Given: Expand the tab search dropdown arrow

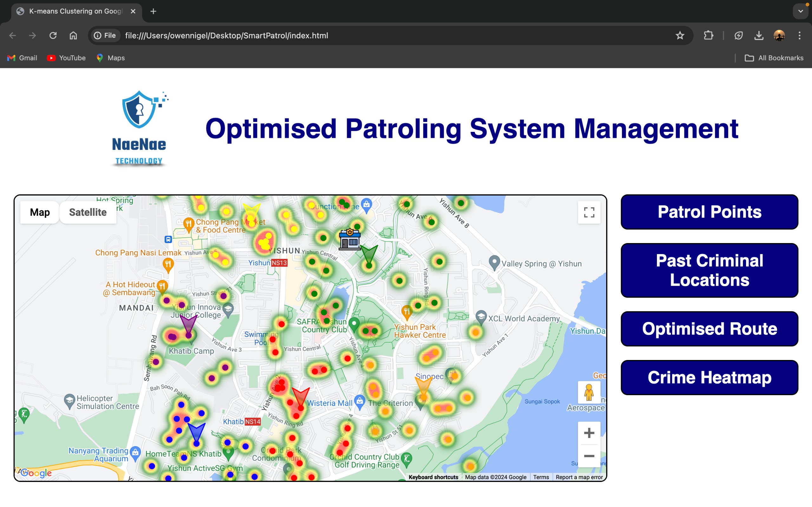Looking at the screenshot, I should 801,11.
